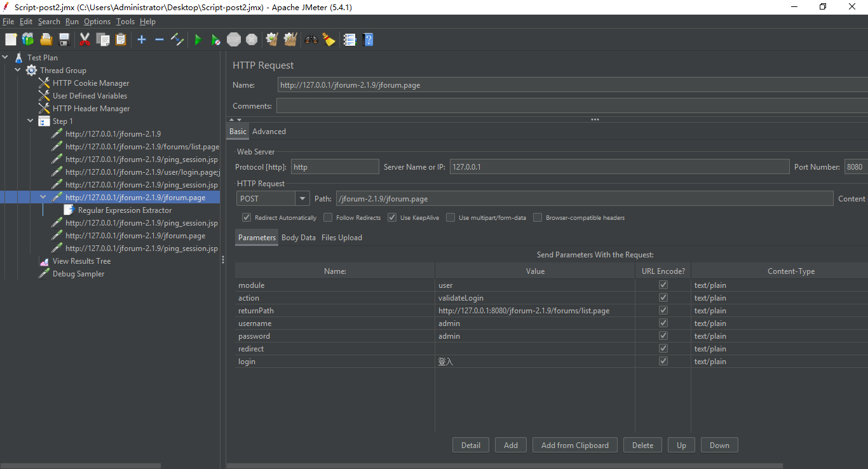Collapse the selected jforum.page sampler node
The image size is (868, 469).
pyautogui.click(x=43, y=198)
